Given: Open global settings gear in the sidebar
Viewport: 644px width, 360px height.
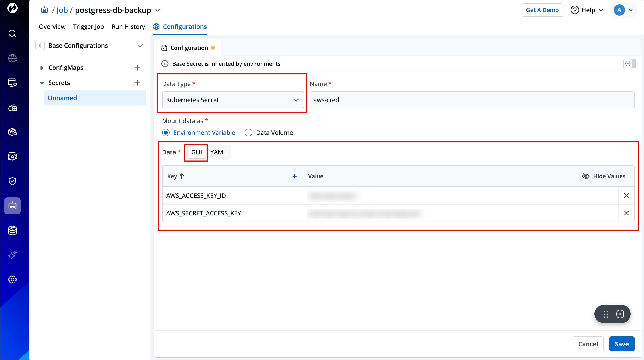Looking at the screenshot, I should pos(12,280).
